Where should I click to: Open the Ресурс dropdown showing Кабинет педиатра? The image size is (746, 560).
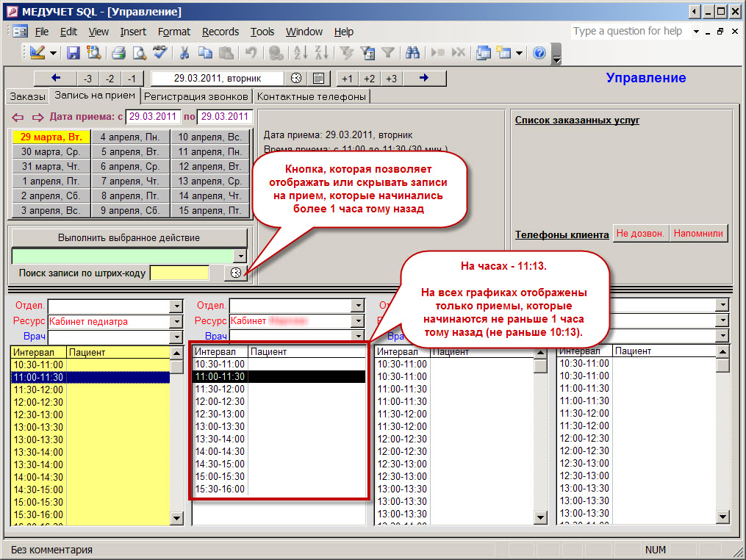point(176,322)
